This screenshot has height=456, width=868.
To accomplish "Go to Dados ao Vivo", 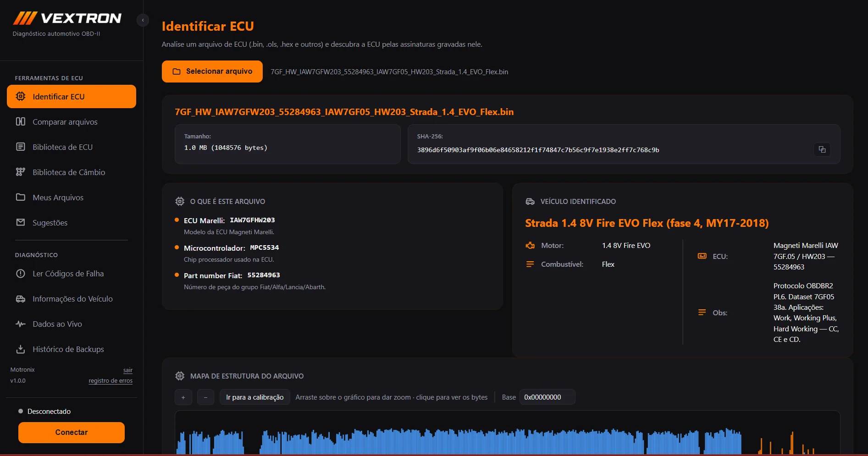I will (x=72, y=324).
